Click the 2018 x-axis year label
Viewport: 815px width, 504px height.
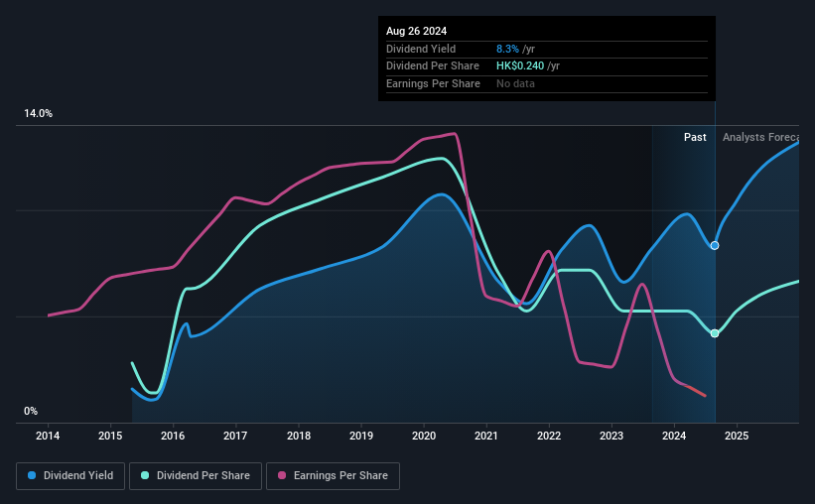point(299,436)
